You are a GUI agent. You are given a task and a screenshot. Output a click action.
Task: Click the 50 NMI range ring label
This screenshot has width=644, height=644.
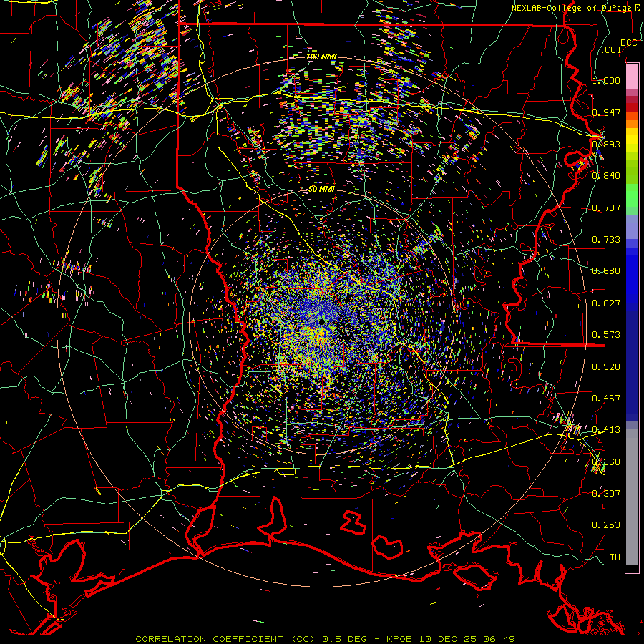click(x=321, y=190)
